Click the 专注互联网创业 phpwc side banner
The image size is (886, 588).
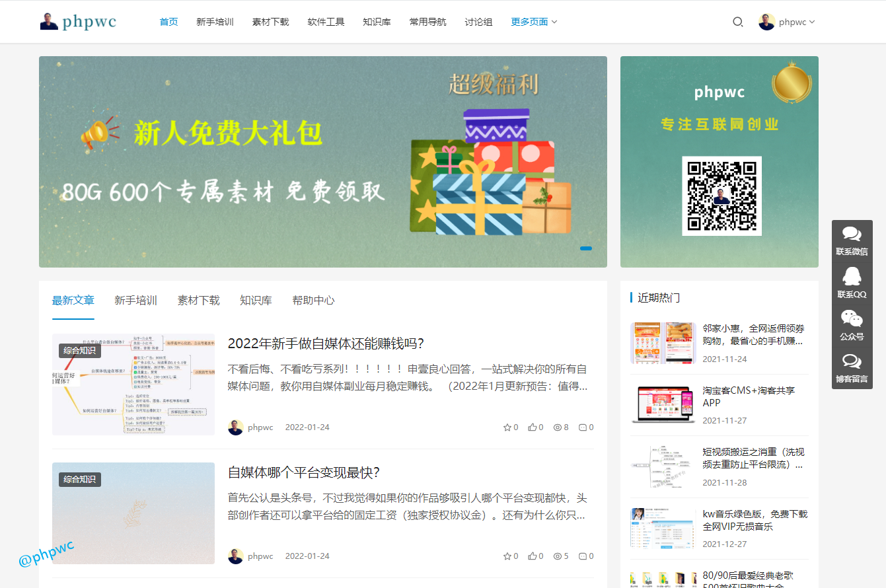[x=720, y=162]
